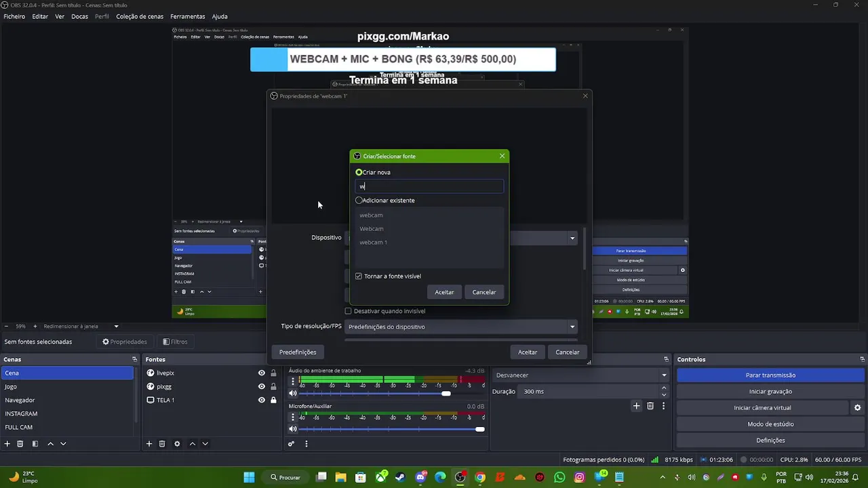Open the Ficheiro menu
This screenshot has height=488, width=868.
tap(14, 16)
